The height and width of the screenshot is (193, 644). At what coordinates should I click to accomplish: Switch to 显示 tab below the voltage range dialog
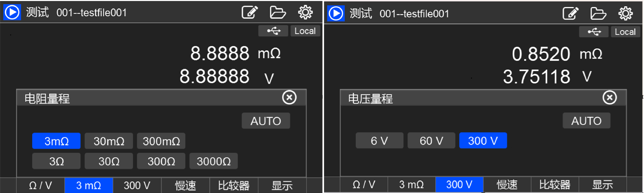pos(602,185)
